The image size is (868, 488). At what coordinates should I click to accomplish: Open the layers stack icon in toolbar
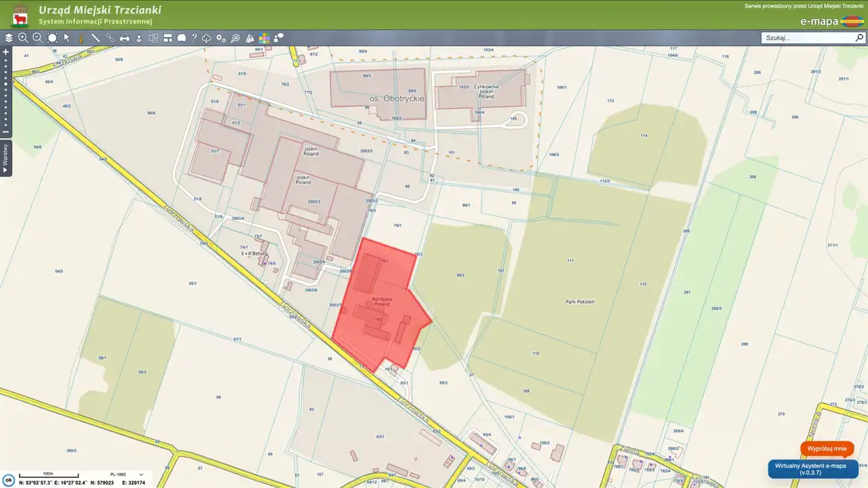point(9,38)
